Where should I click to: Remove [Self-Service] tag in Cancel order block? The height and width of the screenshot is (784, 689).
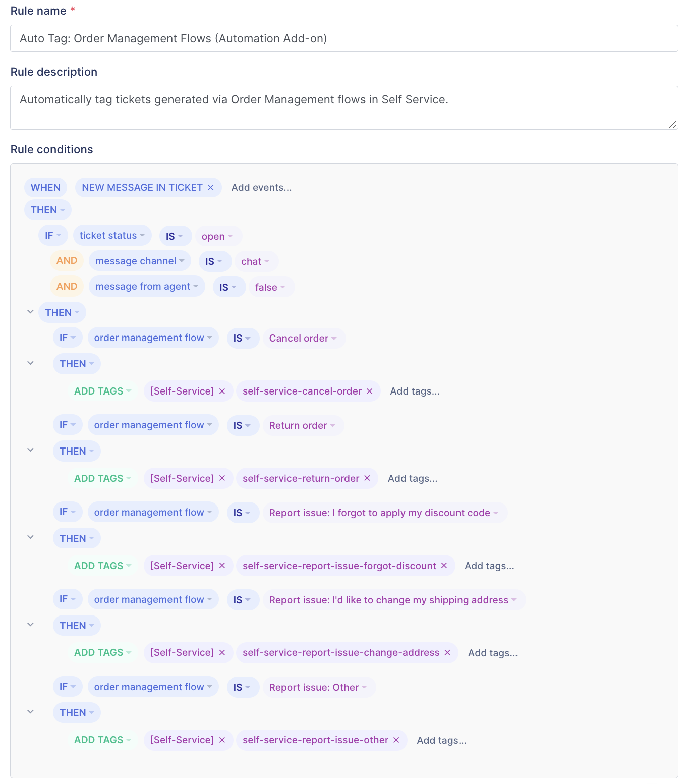pos(222,391)
